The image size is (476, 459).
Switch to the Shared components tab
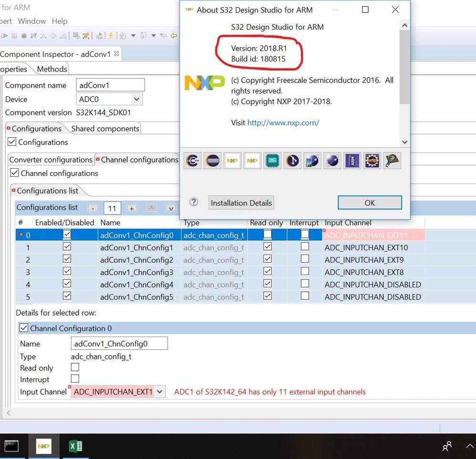click(x=105, y=129)
